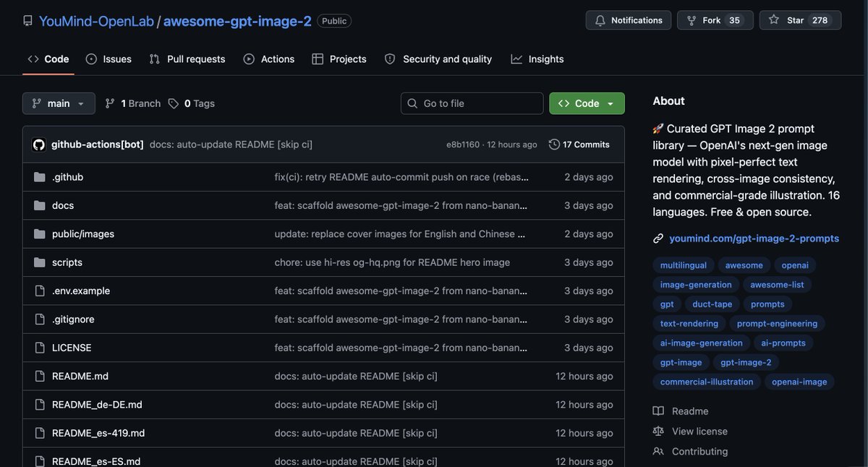Screen dimensions: 868x467
Task: Click the license scale icon
Action: click(x=658, y=432)
